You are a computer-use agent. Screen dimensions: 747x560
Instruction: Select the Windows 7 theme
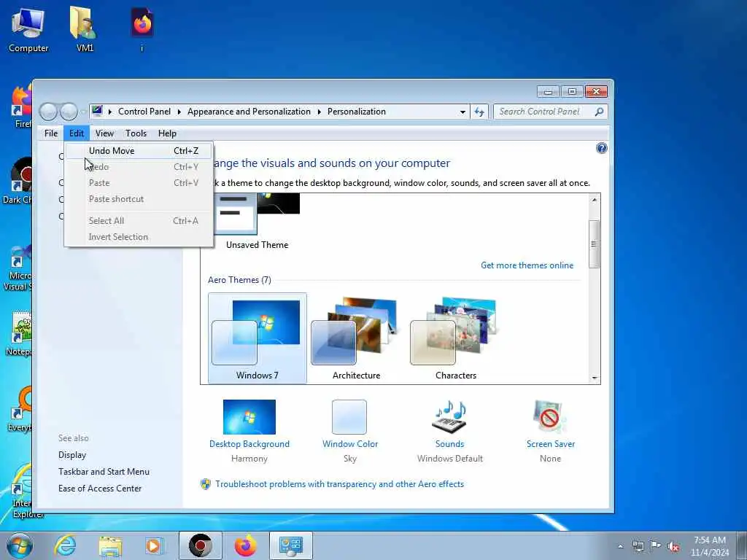(x=258, y=338)
